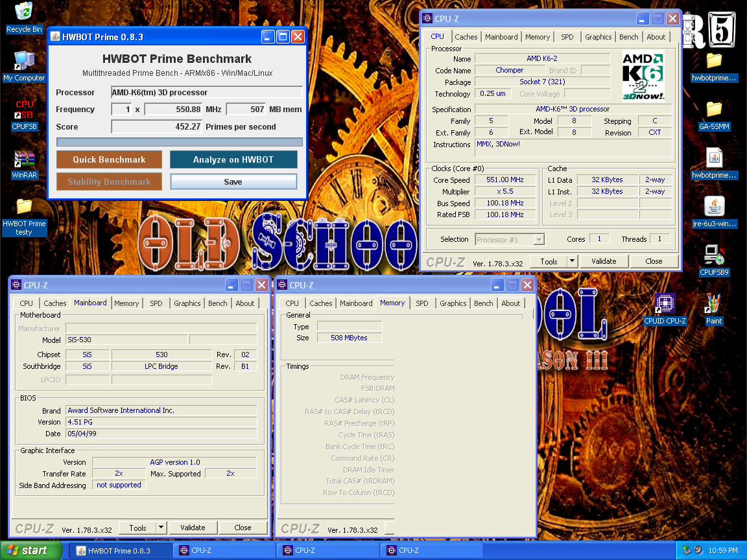Click Validate in the top-right CPU-Z window
The width and height of the screenshot is (747, 560).
(x=604, y=261)
